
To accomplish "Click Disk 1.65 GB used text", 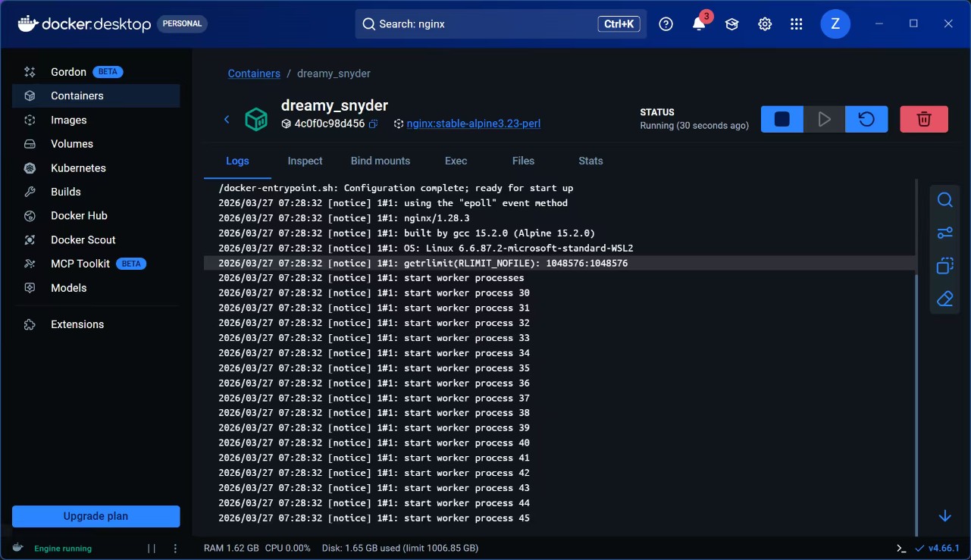I will (x=400, y=548).
